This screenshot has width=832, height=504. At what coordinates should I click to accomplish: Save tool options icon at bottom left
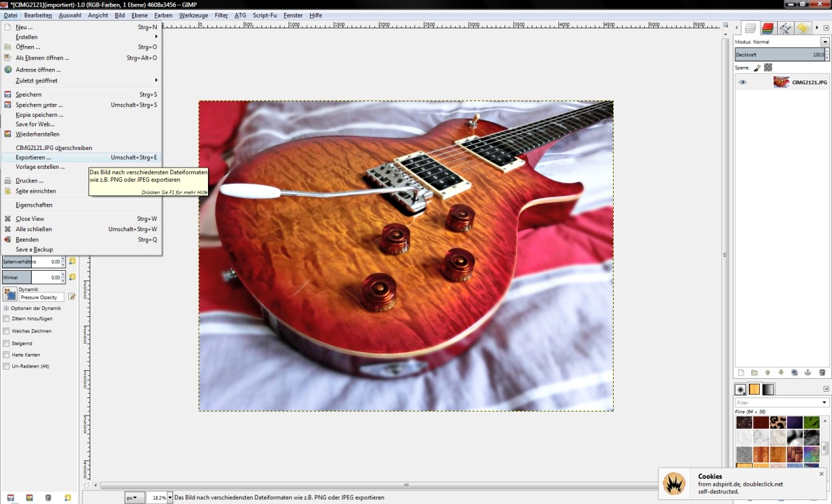[x=10, y=498]
